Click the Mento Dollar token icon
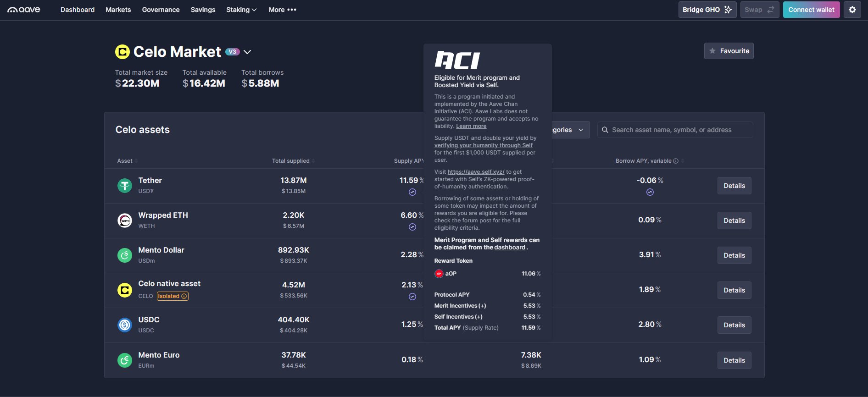The height and width of the screenshot is (397, 868). [125, 255]
